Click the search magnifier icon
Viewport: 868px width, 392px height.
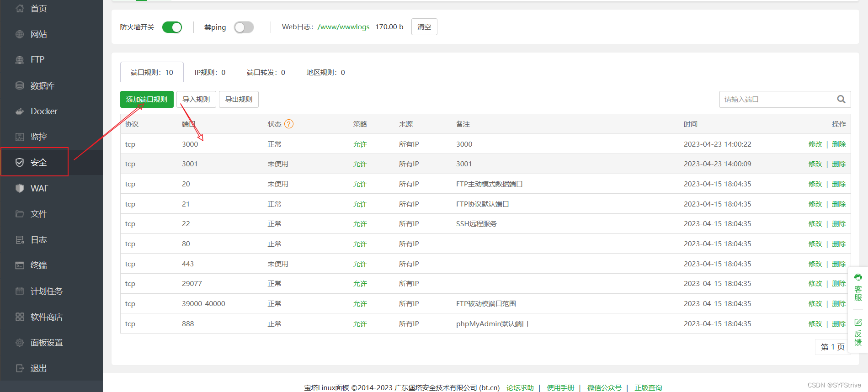click(841, 99)
